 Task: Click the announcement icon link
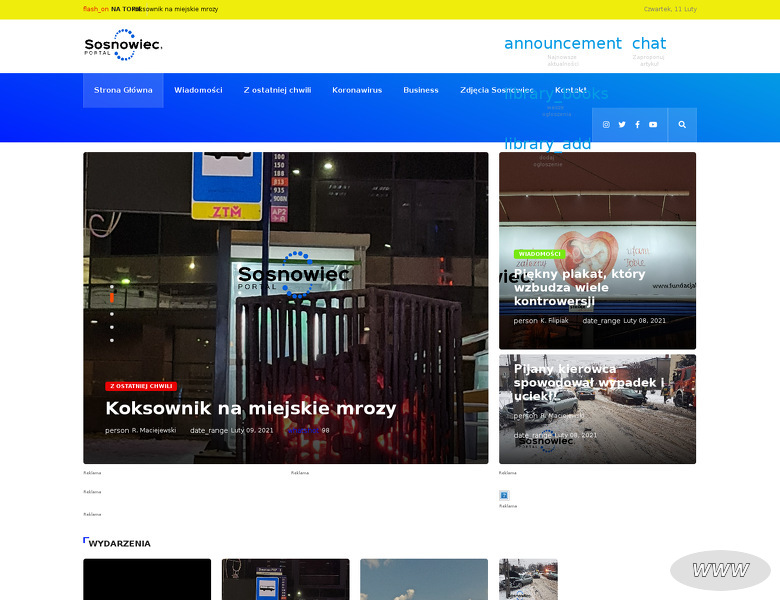pyautogui.click(x=563, y=43)
